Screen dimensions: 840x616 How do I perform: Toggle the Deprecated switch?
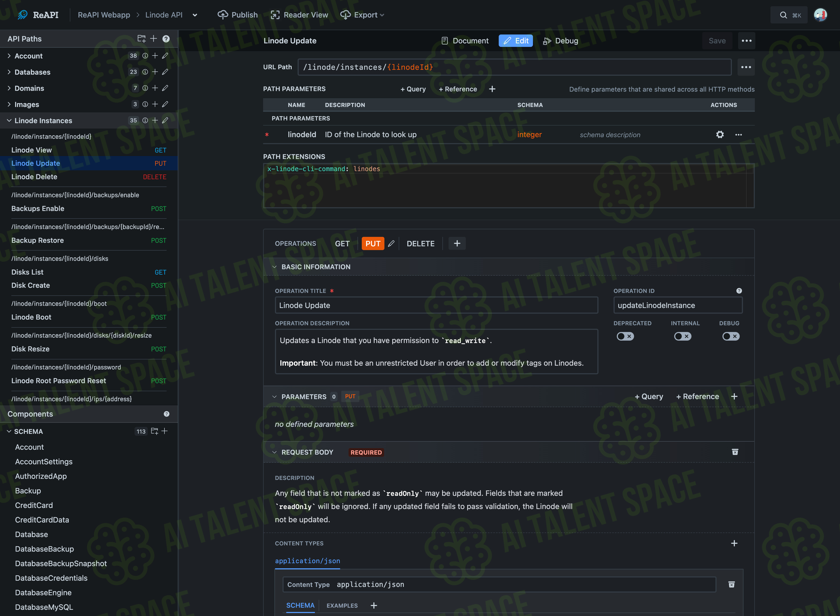coord(625,336)
